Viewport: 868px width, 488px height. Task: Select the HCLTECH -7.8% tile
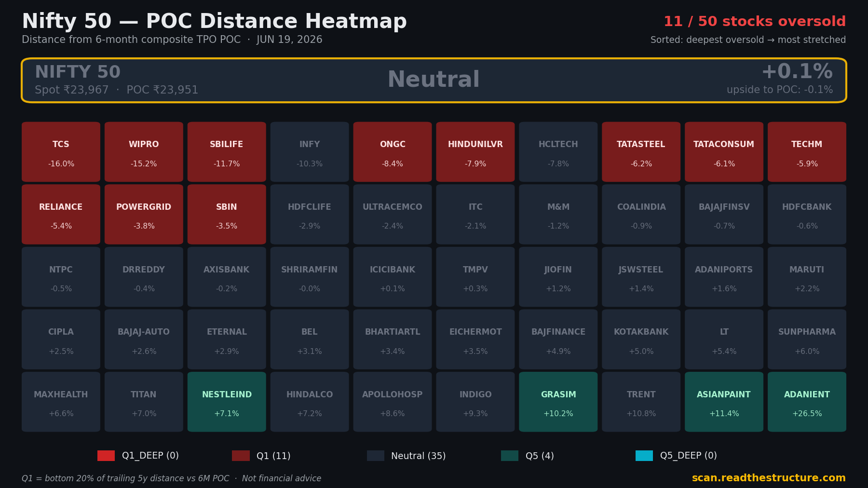558,152
